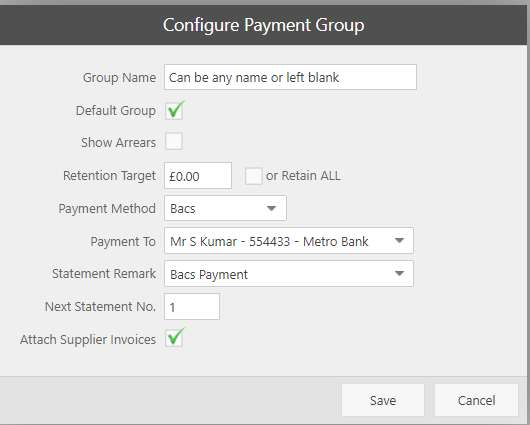The height and width of the screenshot is (425, 530).
Task: Open the Payment Method dropdown showing Bacs
Action: [225, 208]
